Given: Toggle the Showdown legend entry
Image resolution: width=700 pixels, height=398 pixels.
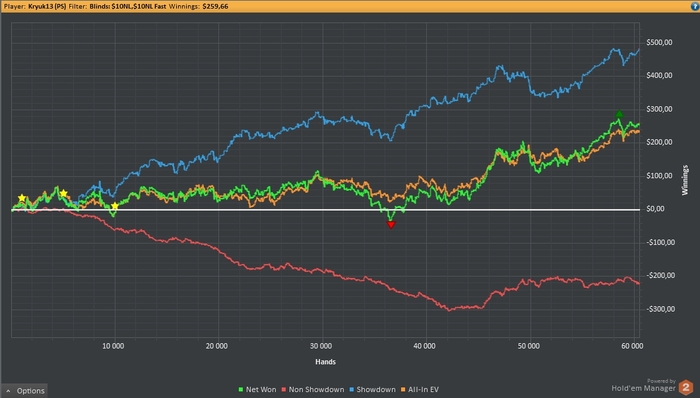Looking at the screenshot, I should (x=372, y=390).
